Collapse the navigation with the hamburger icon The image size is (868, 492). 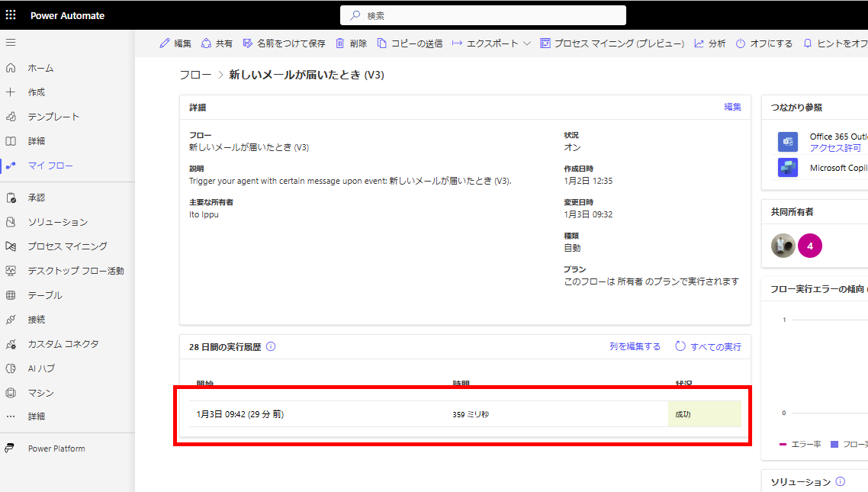click(11, 43)
